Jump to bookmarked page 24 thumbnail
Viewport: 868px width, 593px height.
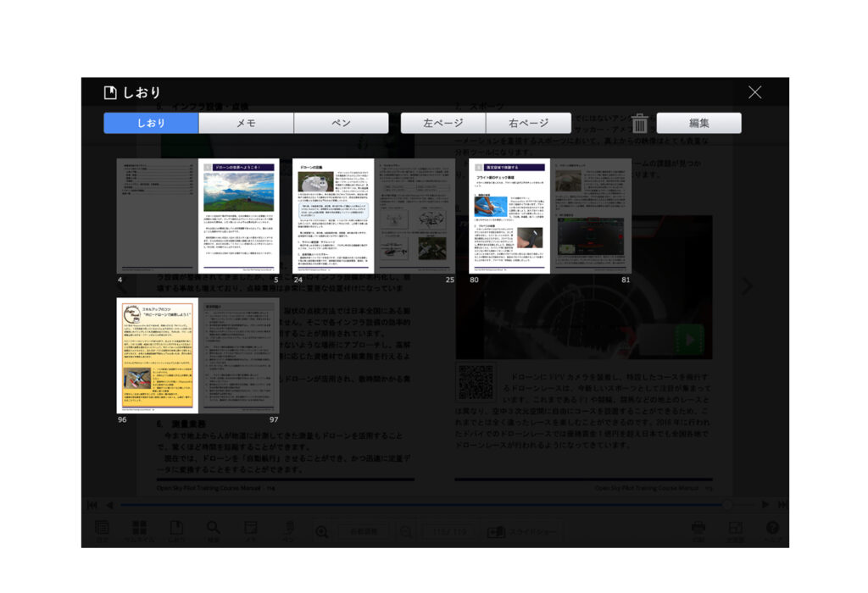[333, 215]
